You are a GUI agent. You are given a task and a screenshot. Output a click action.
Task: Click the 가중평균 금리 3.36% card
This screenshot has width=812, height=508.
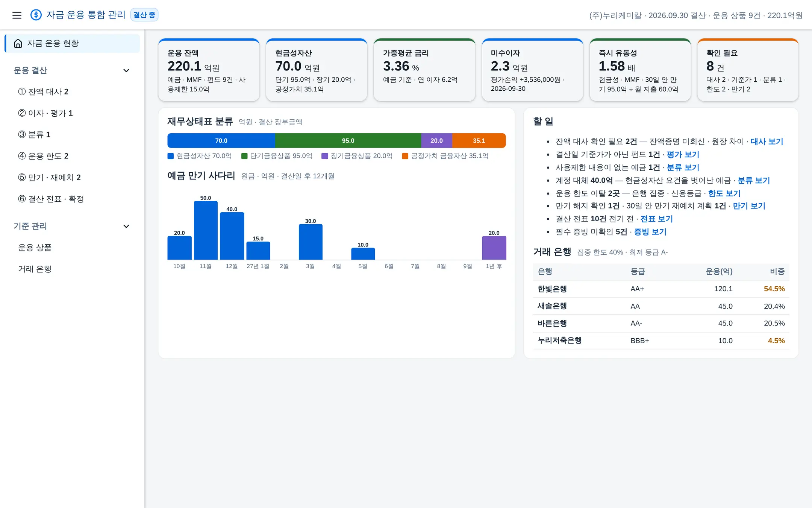(x=424, y=70)
